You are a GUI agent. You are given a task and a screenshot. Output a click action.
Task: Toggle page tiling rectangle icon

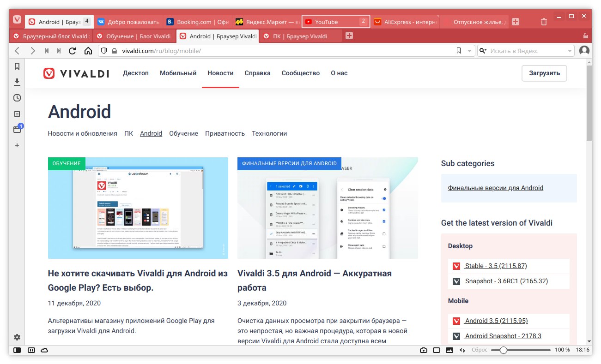437,350
